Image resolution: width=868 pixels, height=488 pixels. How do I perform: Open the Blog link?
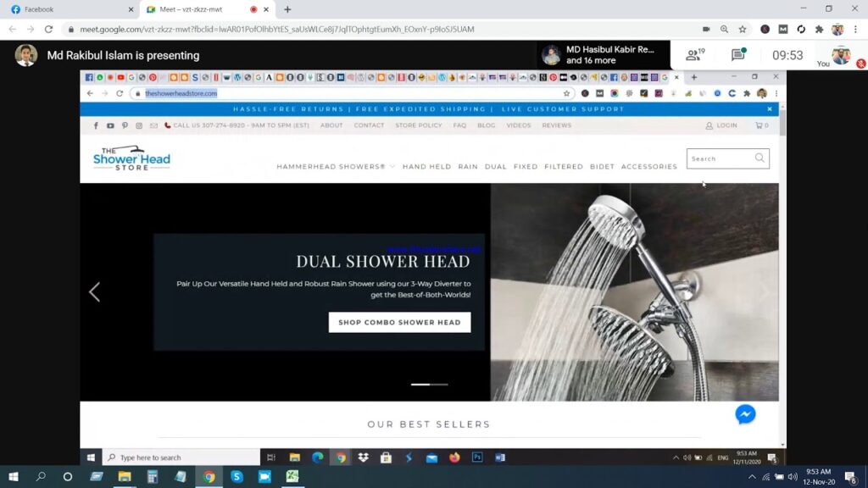pos(486,125)
